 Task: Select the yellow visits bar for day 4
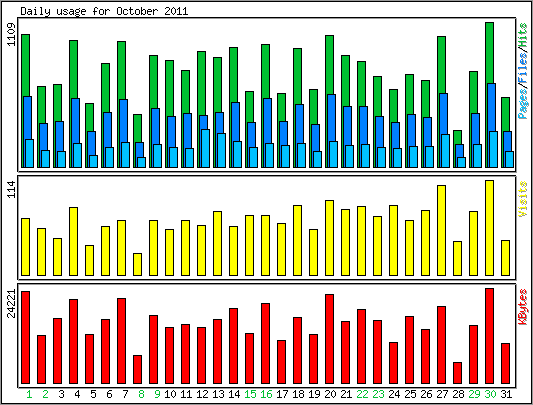click(x=73, y=241)
